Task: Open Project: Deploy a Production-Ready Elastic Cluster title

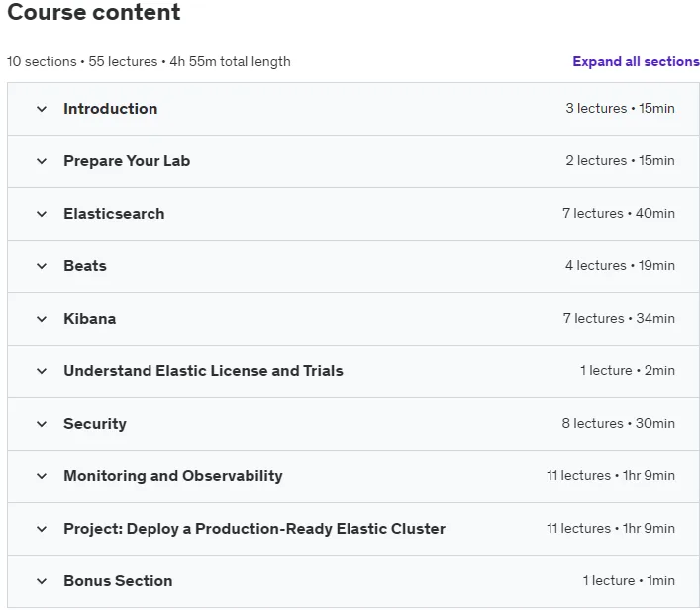Action: point(254,529)
